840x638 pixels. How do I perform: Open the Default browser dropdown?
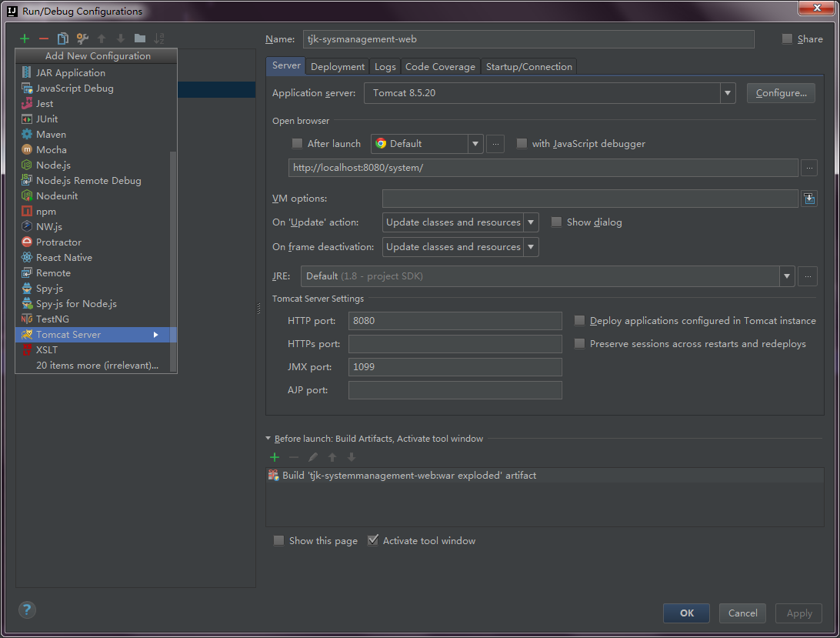475,144
